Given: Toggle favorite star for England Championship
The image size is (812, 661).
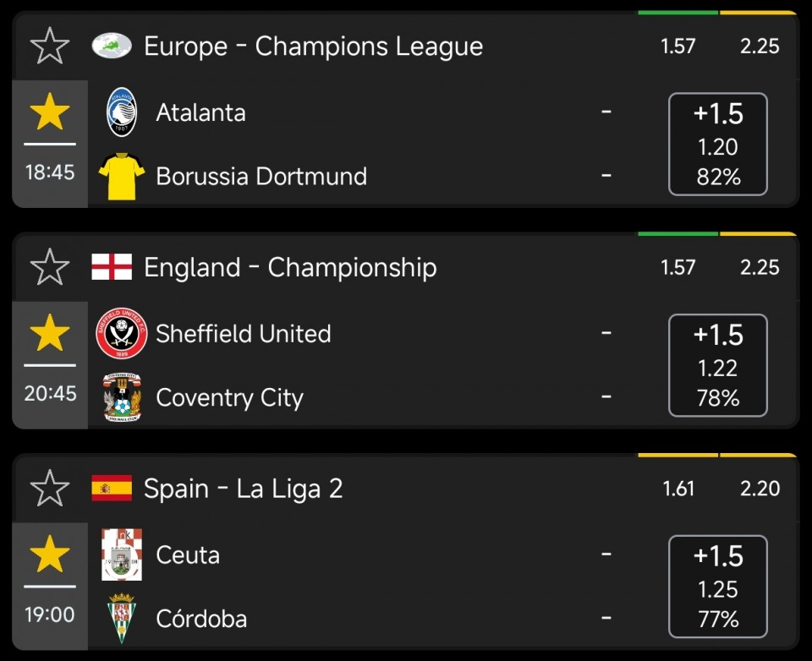Looking at the screenshot, I should tap(50, 267).
